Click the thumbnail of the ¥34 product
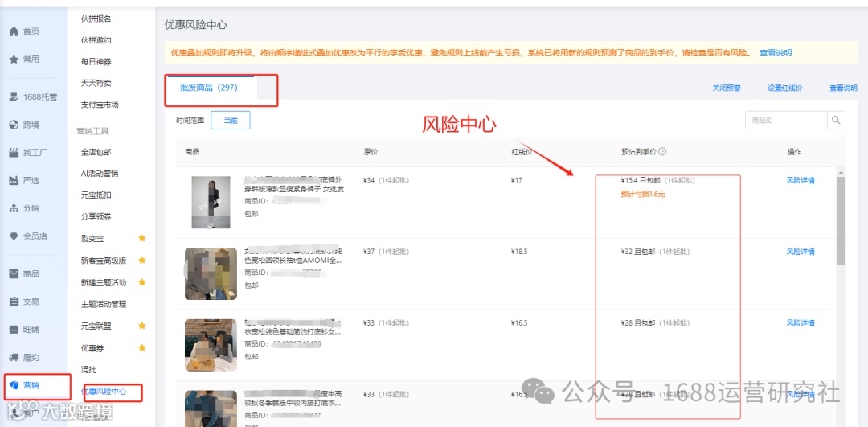This screenshot has width=868, height=427. 211,202
